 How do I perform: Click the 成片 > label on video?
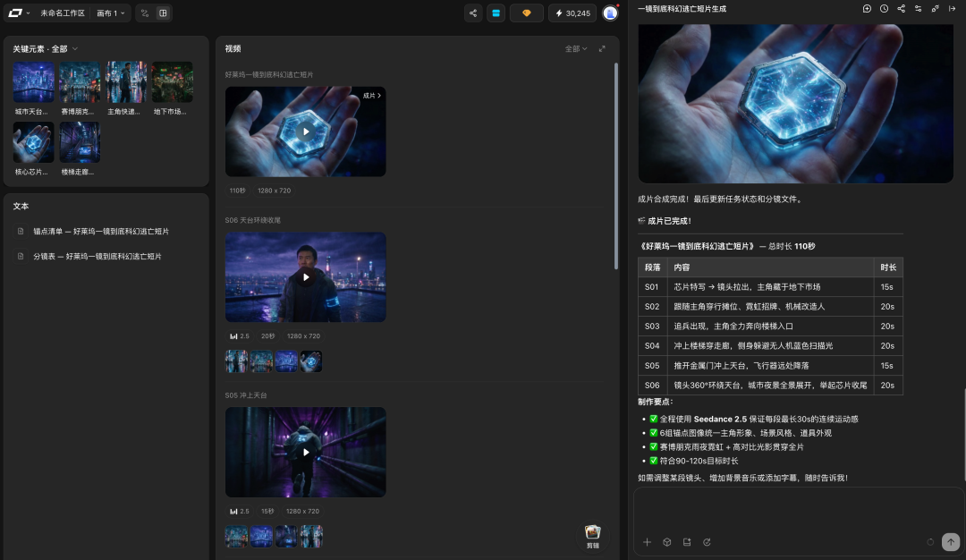coord(371,96)
